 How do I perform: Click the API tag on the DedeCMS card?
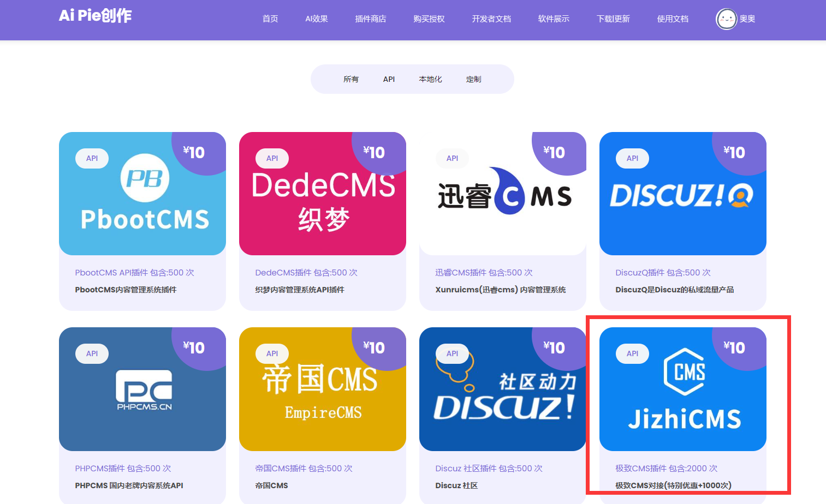coord(272,158)
